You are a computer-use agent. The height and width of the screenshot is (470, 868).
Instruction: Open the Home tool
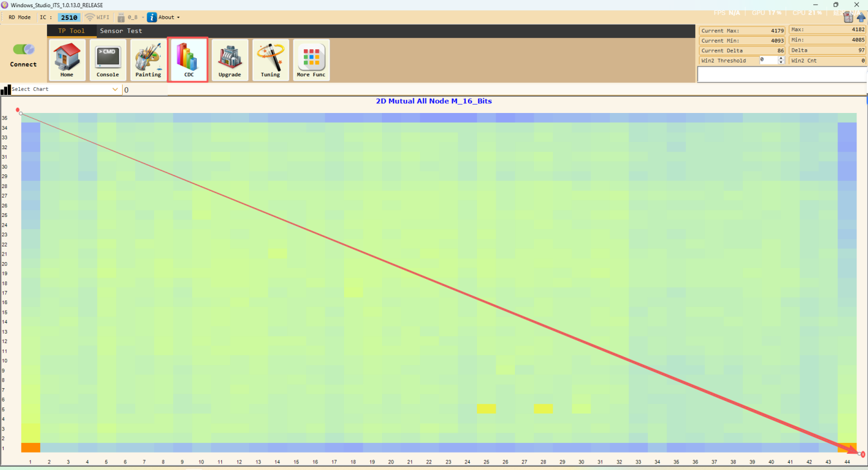coord(67,60)
